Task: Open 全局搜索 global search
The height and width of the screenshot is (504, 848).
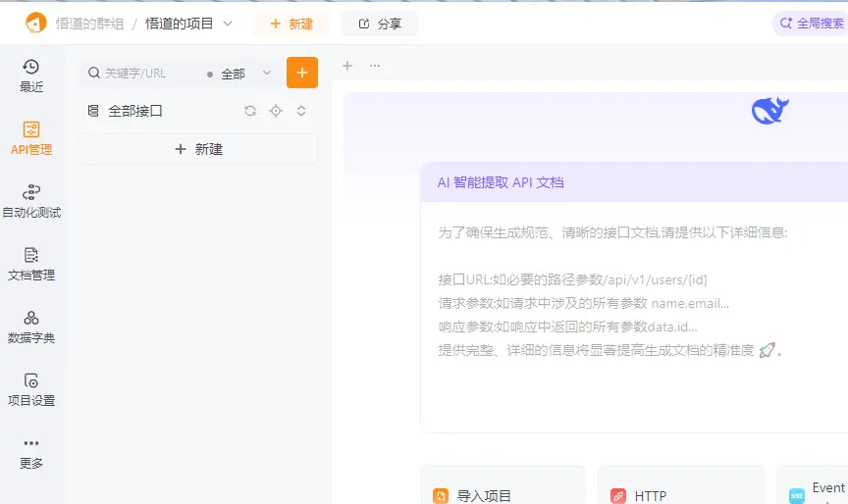Action: tap(811, 24)
